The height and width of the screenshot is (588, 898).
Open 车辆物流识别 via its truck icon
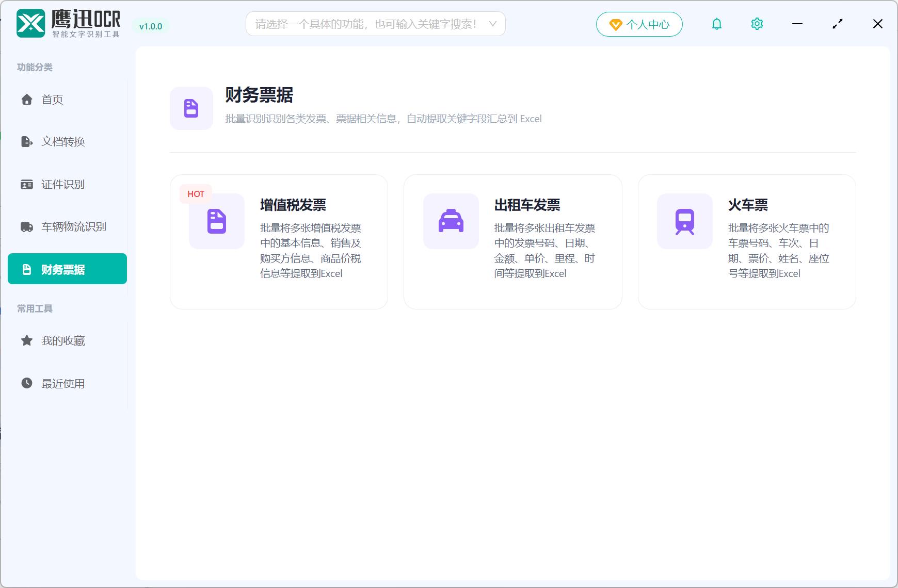(26, 226)
